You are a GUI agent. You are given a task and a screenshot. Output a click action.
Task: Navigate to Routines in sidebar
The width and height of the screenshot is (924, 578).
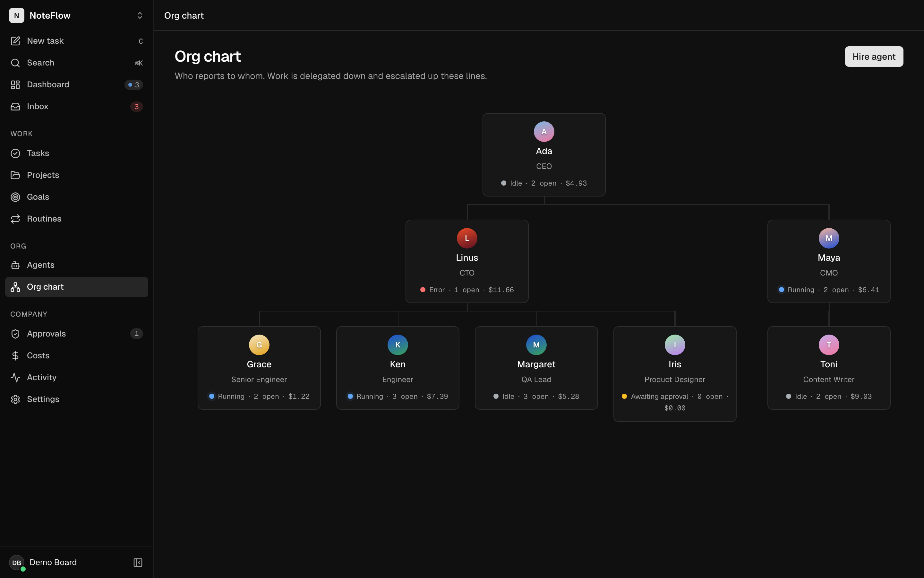click(76, 219)
